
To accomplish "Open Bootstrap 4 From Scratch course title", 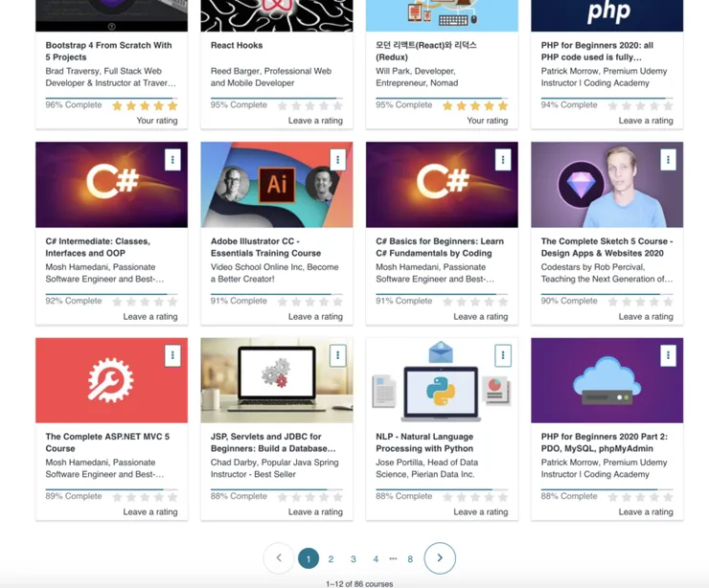I will click(108, 51).
